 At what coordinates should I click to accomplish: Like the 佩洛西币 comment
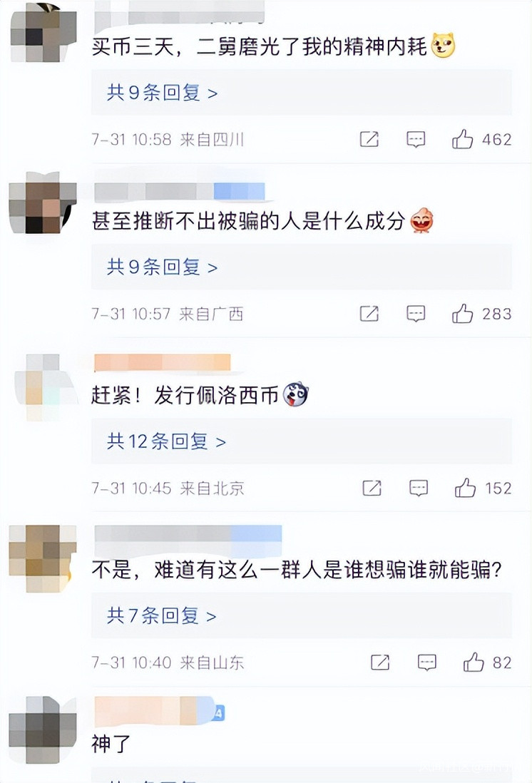point(465,488)
